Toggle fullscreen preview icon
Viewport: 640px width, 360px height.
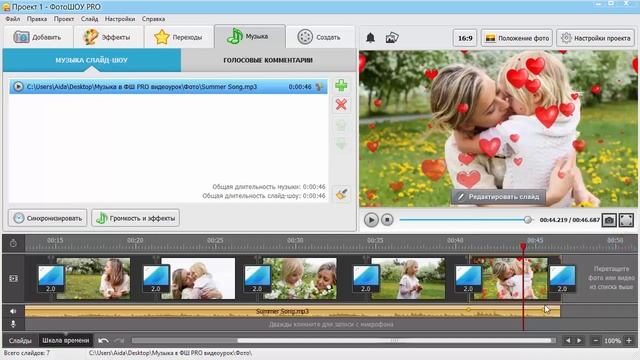point(626,220)
